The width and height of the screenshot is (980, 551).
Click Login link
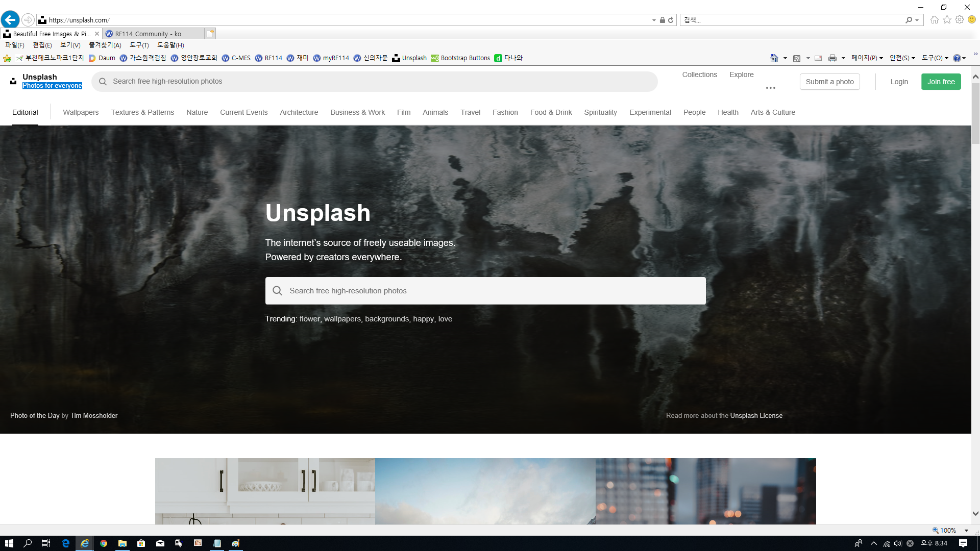pos(899,82)
